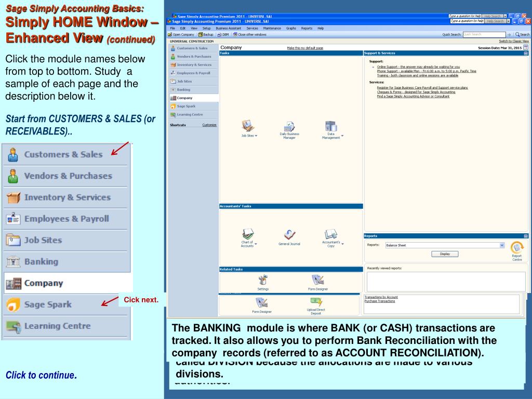This screenshot has width=532, height=399.
Task: Click the Accountant's Copy icon
Action: 331,234
